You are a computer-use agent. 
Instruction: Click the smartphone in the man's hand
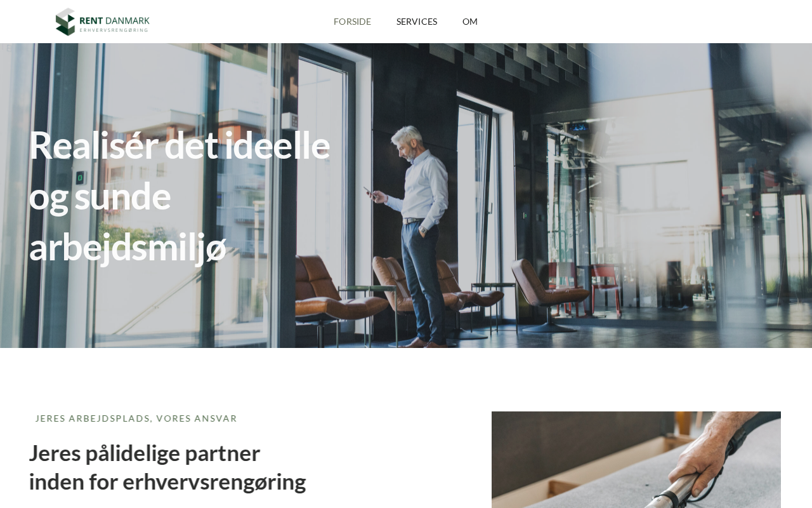(x=367, y=190)
